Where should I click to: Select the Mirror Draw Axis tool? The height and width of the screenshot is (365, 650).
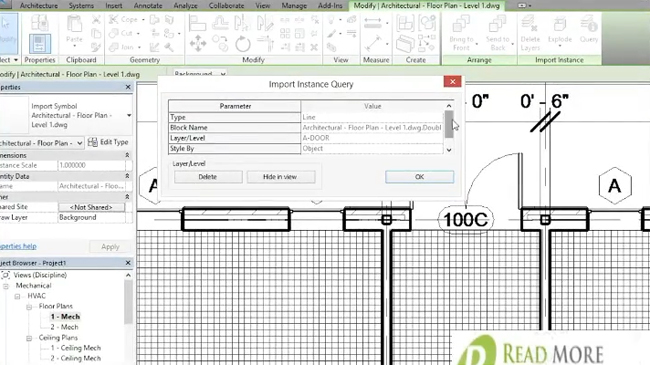(x=265, y=22)
